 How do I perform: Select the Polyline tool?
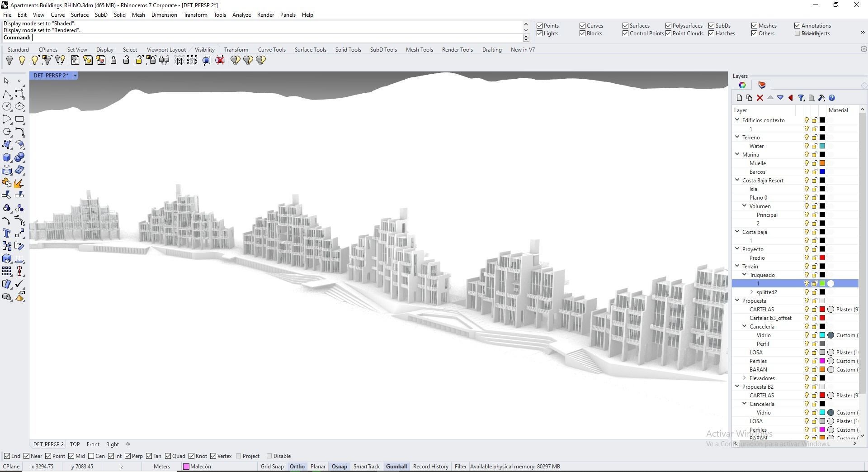click(7, 94)
